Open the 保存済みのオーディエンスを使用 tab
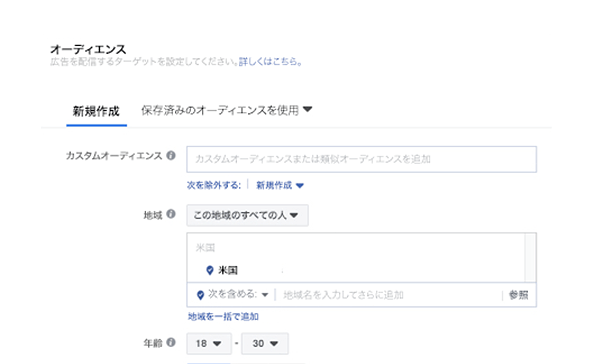The image size is (590, 364). click(x=220, y=110)
